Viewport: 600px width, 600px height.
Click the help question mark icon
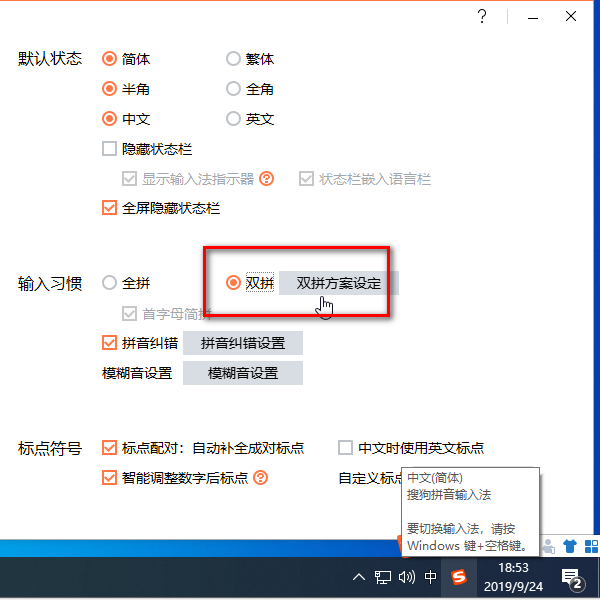coord(482,16)
